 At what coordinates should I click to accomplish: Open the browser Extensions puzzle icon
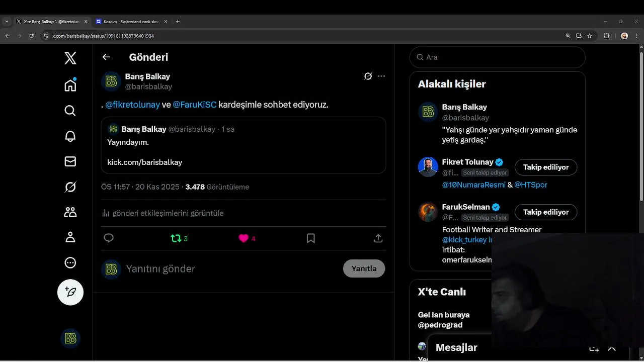pos(606,36)
